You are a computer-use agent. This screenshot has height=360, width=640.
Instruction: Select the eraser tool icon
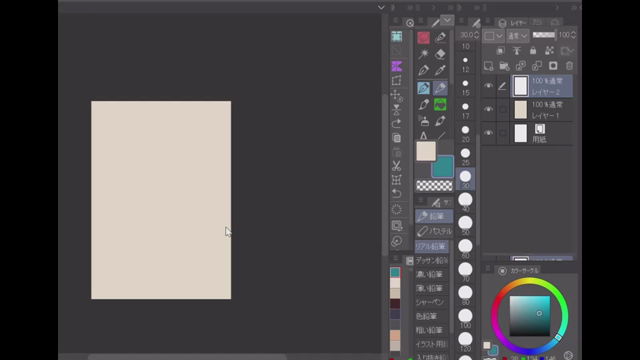click(440, 54)
